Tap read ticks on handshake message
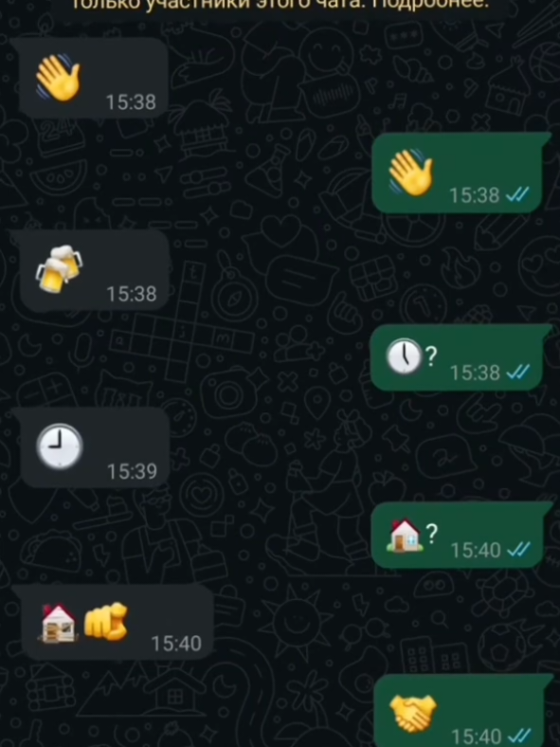 point(518,737)
